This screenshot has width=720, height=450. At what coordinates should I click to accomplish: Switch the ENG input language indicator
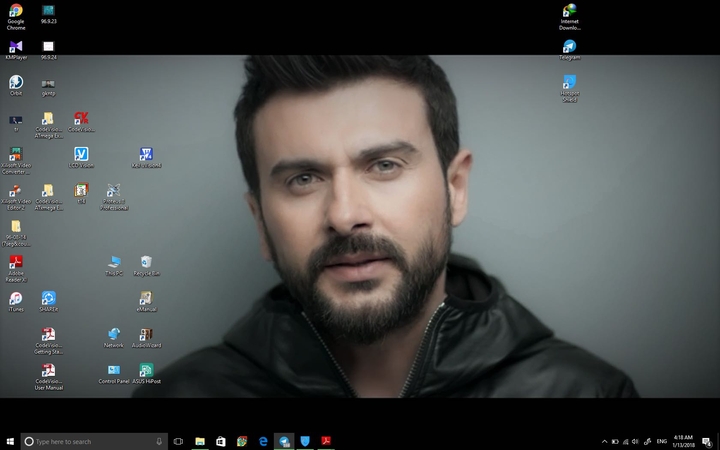click(x=662, y=442)
